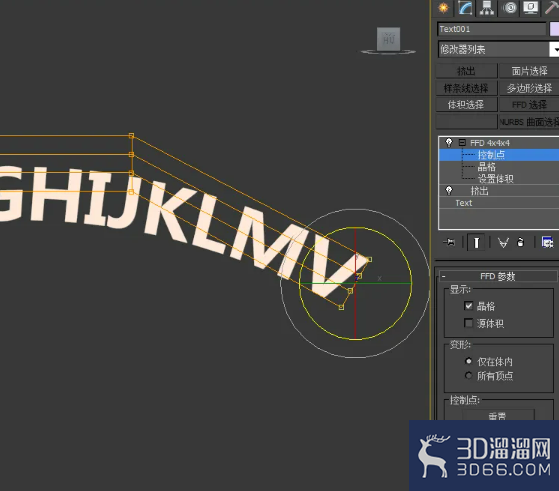Select the 挤出 modifier in stack
This screenshot has width=559, height=491.
click(x=479, y=191)
